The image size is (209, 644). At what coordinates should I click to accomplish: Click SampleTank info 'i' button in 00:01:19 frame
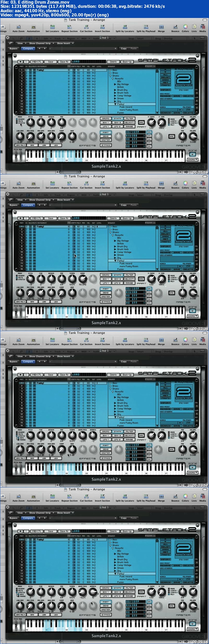pos(27,62)
